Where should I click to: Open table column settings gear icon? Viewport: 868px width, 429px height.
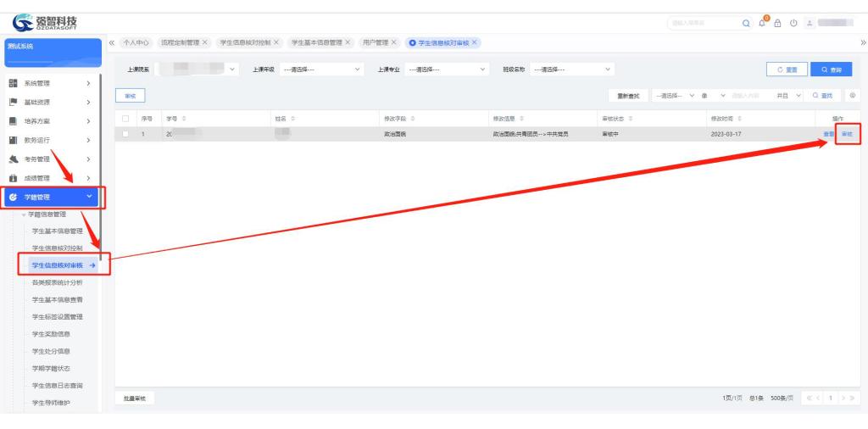tap(852, 96)
